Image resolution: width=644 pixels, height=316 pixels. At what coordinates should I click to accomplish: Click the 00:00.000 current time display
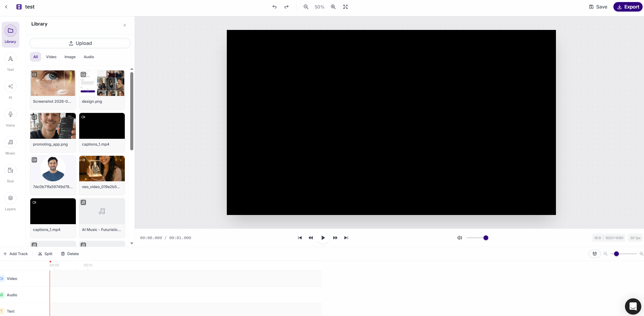[x=151, y=238]
